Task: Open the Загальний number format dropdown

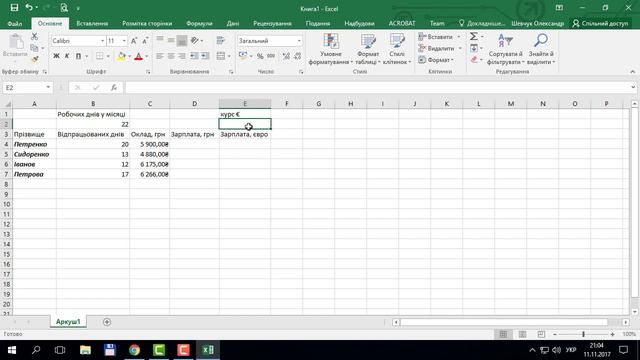Action: click(x=299, y=41)
